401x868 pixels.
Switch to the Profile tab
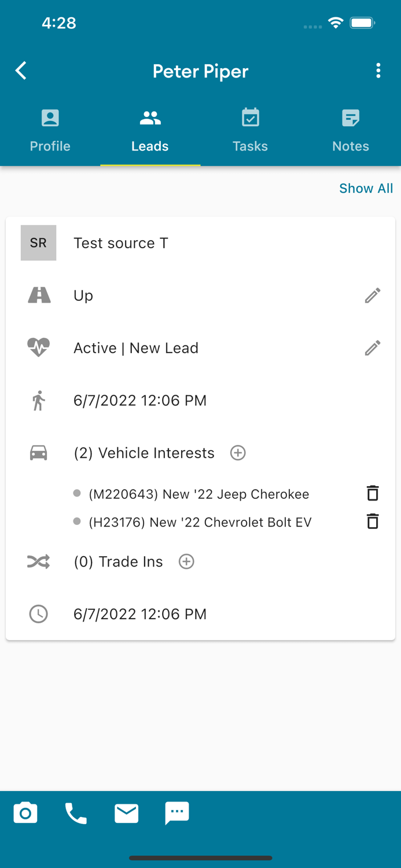click(50, 128)
